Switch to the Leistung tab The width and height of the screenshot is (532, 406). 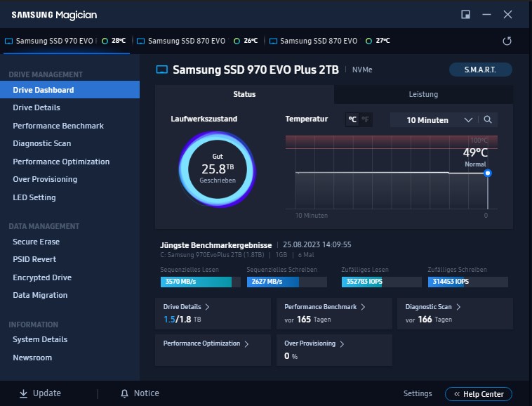pyautogui.click(x=423, y=94)
